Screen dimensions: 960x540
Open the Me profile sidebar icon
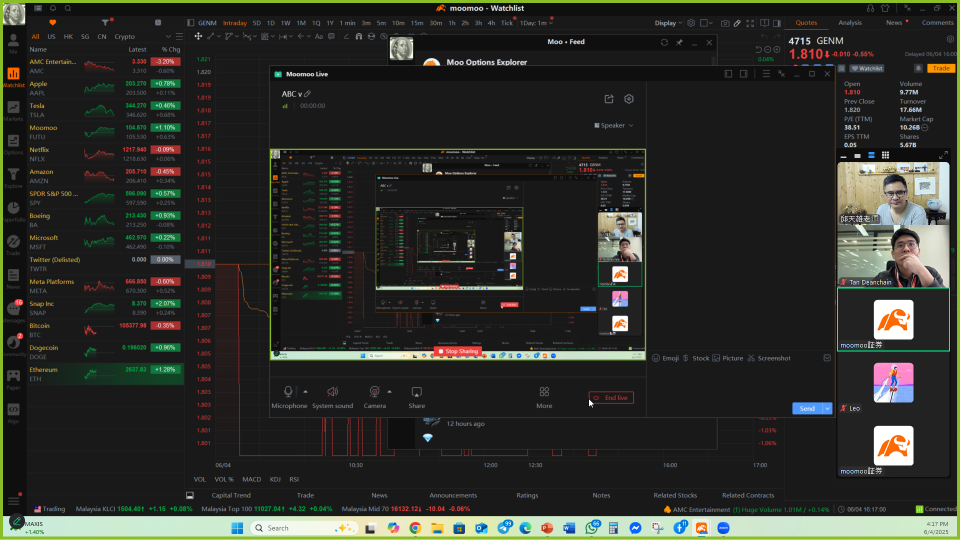coord(13,44)
